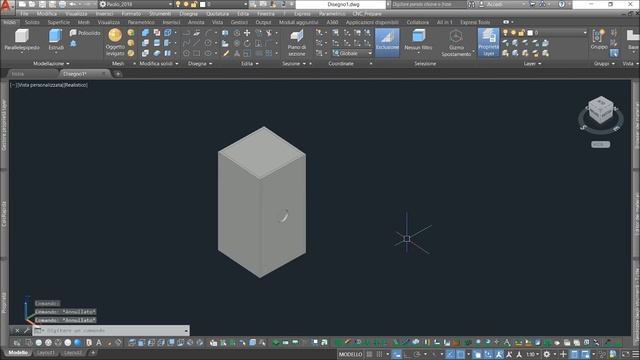This screenshot has width=640, height=360.
Task: Open Proprietà layer manager
Action: point(488,42)
